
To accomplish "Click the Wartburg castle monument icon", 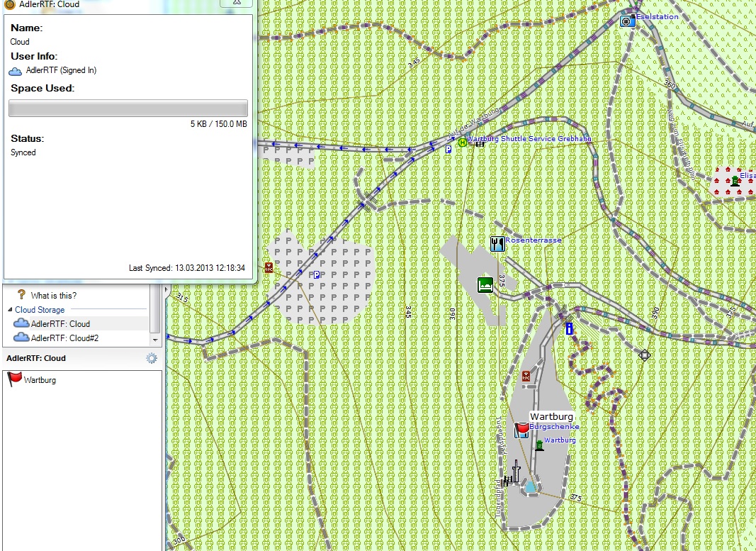I will coord(540,445).
